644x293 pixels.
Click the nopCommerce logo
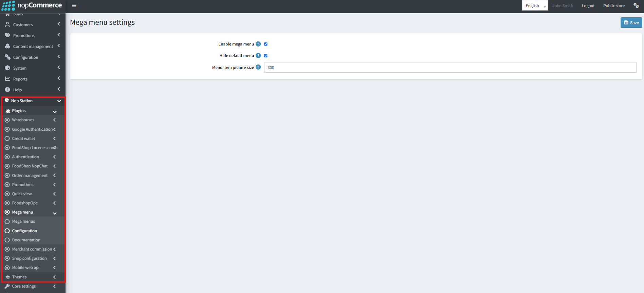click(32, 6)
